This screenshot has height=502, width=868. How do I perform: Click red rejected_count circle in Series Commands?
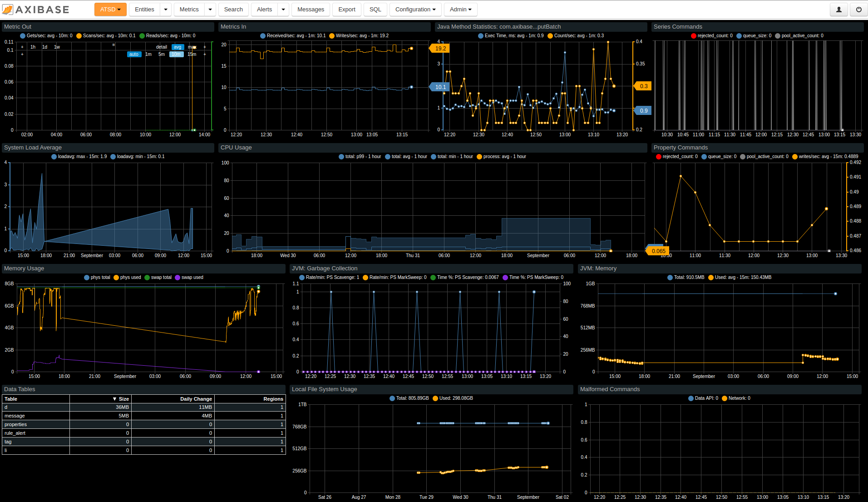694,36
